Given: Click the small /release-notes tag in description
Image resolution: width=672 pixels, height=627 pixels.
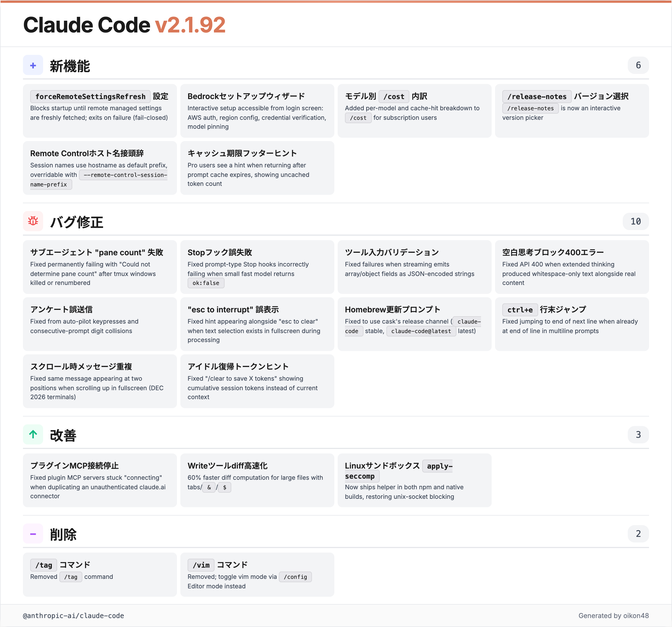Looking at the screenshot, I should [x=530, y=109].
